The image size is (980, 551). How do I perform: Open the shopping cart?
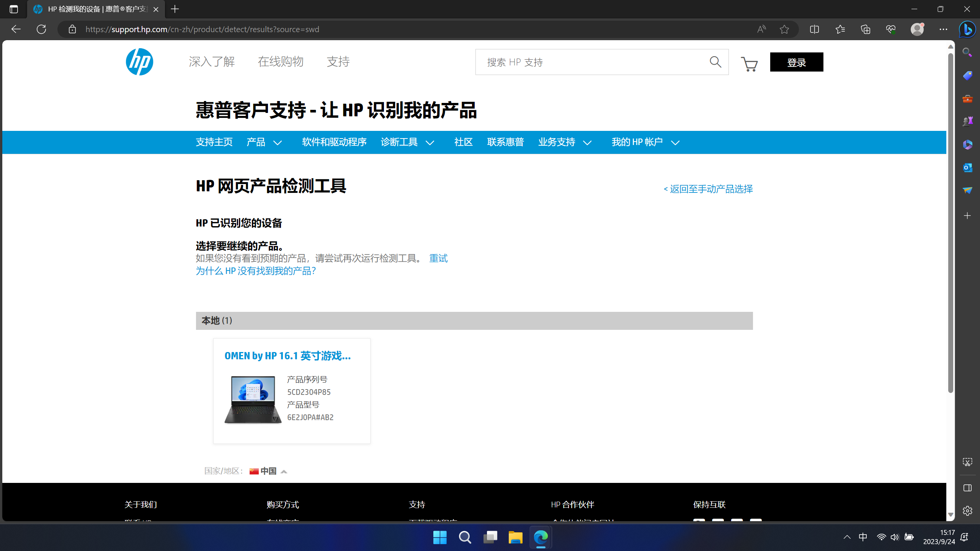749,64
